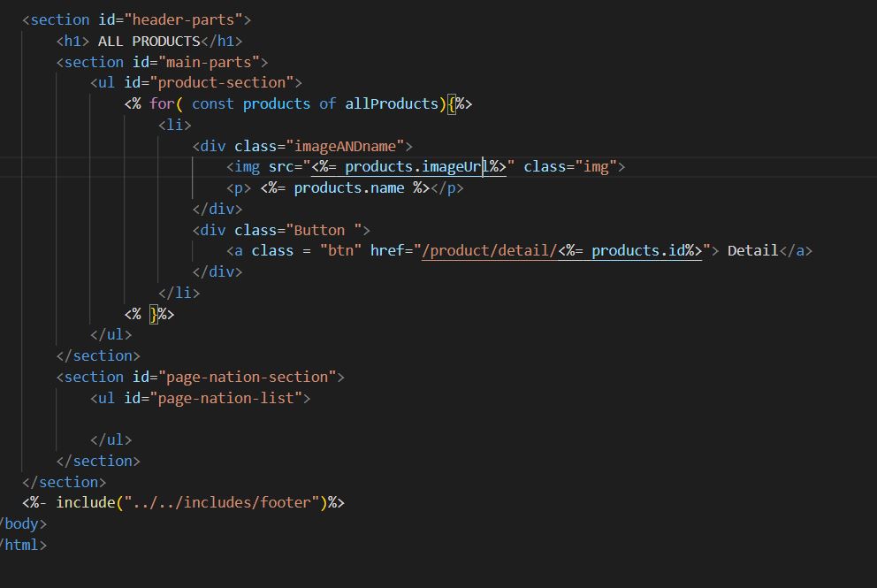Click the opening p tag
Image resolution: width=877 pixels, height=588 pixels.
[x=239, y=188]
